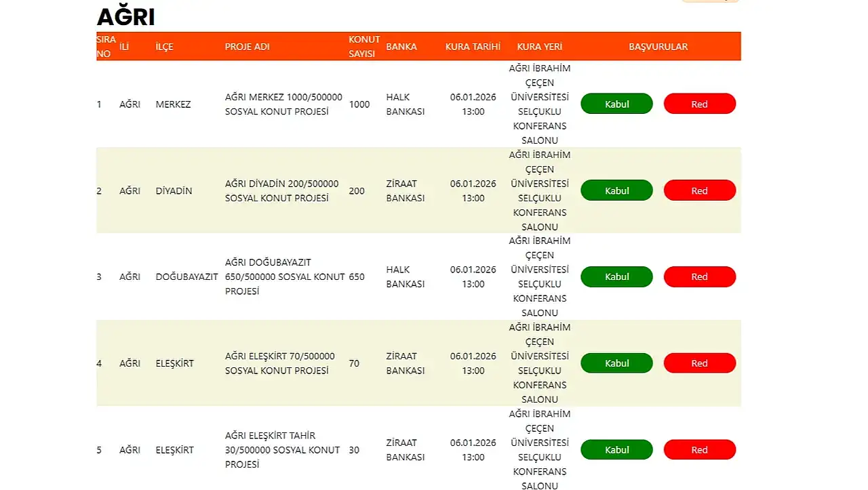Click the KURA YERİ column header
868x490 pixels.
click(539, 47)
